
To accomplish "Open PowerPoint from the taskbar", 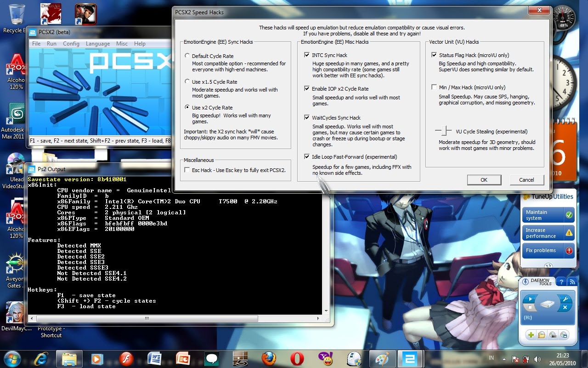I will click(183, 358).
